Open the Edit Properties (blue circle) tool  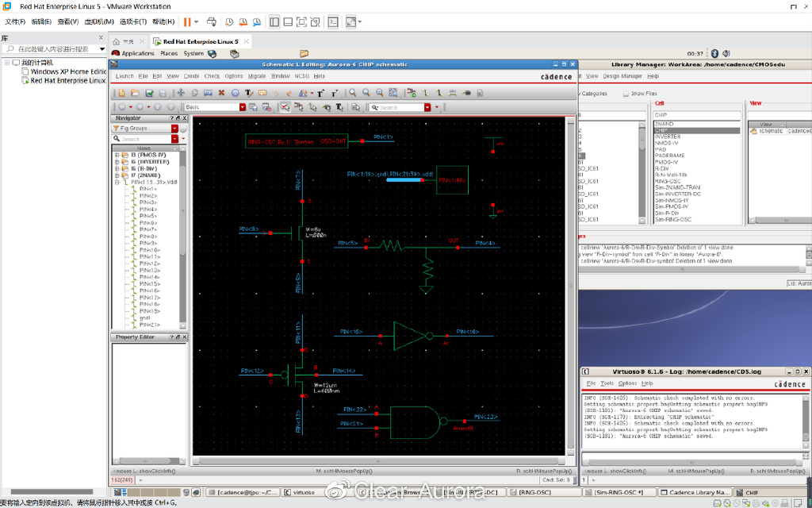tap(235, 93)
